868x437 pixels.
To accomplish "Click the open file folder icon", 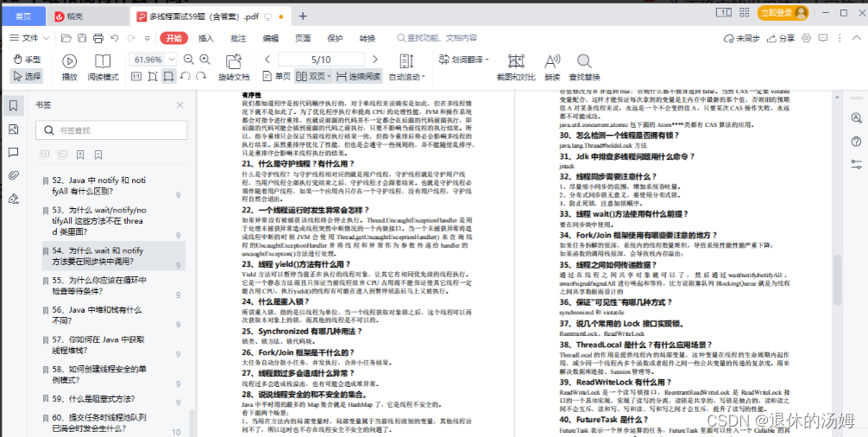I will (x=66, y=38).
